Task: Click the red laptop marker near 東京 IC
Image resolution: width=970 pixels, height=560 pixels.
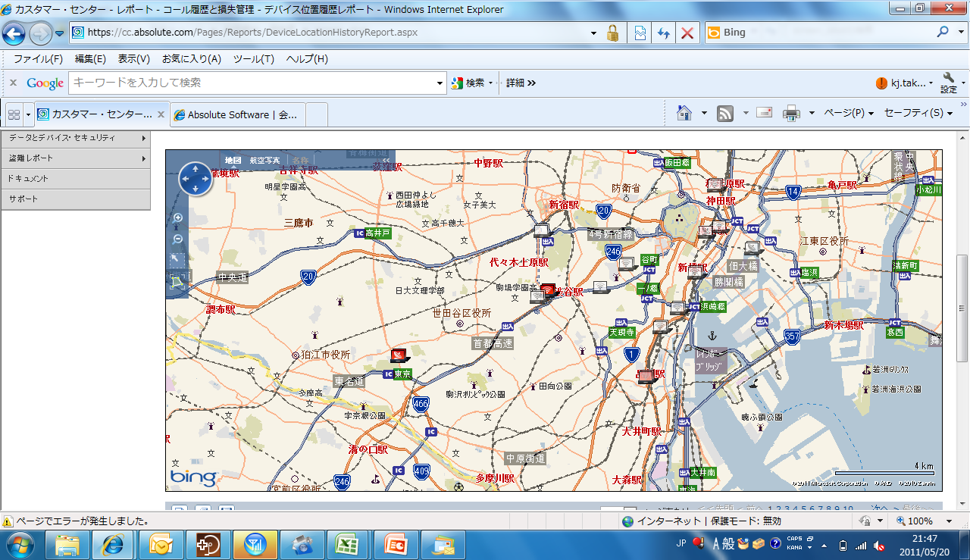Action: (399, 355)
